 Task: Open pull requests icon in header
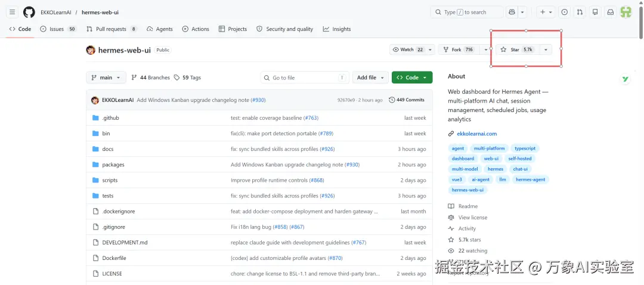point(580,13)
